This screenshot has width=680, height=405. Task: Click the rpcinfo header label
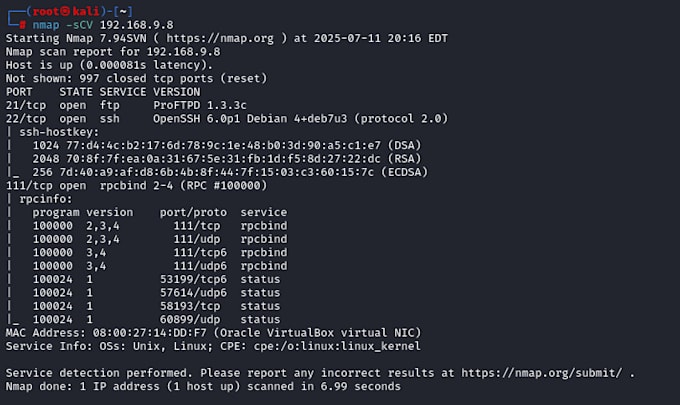[46, 199]
